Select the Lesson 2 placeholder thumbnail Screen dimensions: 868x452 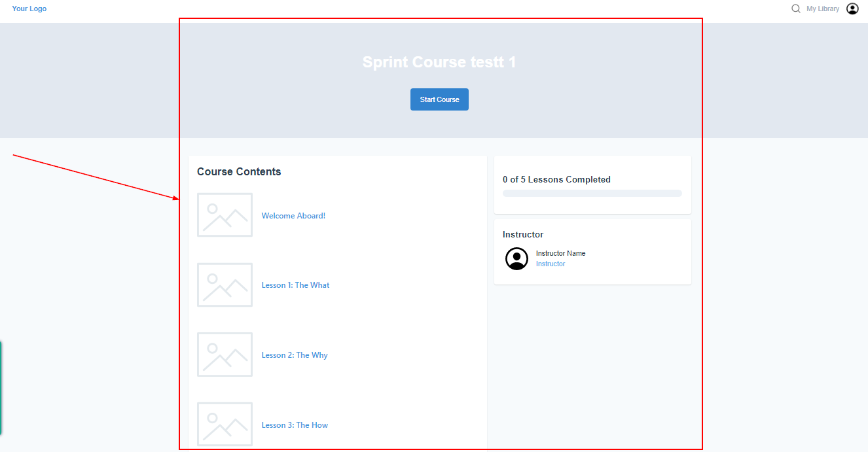click(225, 355)
